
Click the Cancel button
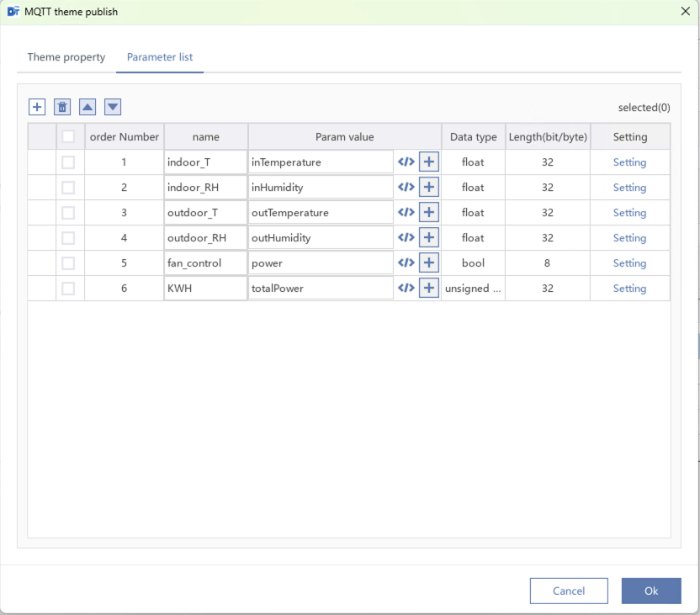coord(569,591)
